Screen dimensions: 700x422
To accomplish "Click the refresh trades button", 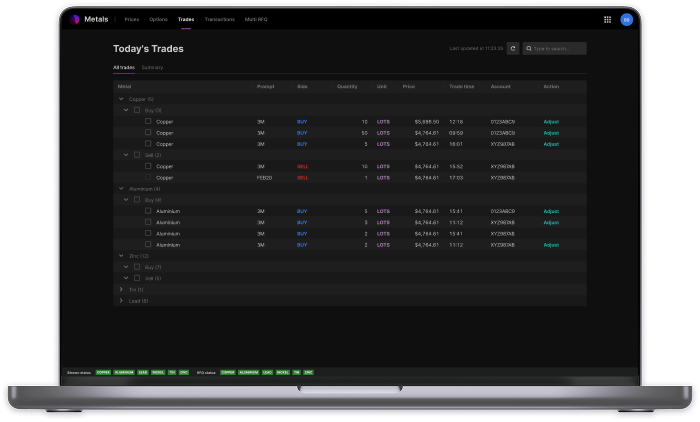I will [513, 48].
